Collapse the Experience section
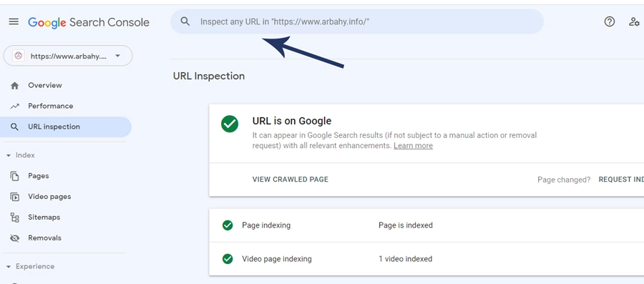 [x=9, y=267]
